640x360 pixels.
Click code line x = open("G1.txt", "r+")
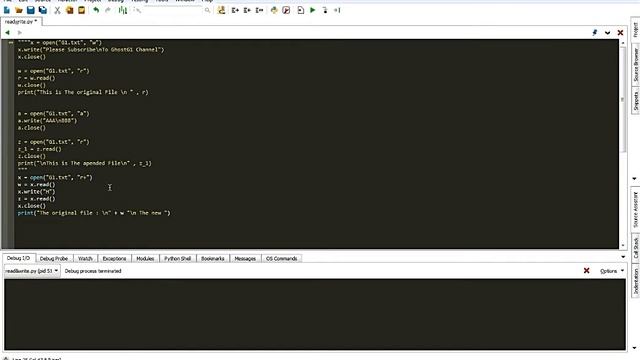point(55,178)
